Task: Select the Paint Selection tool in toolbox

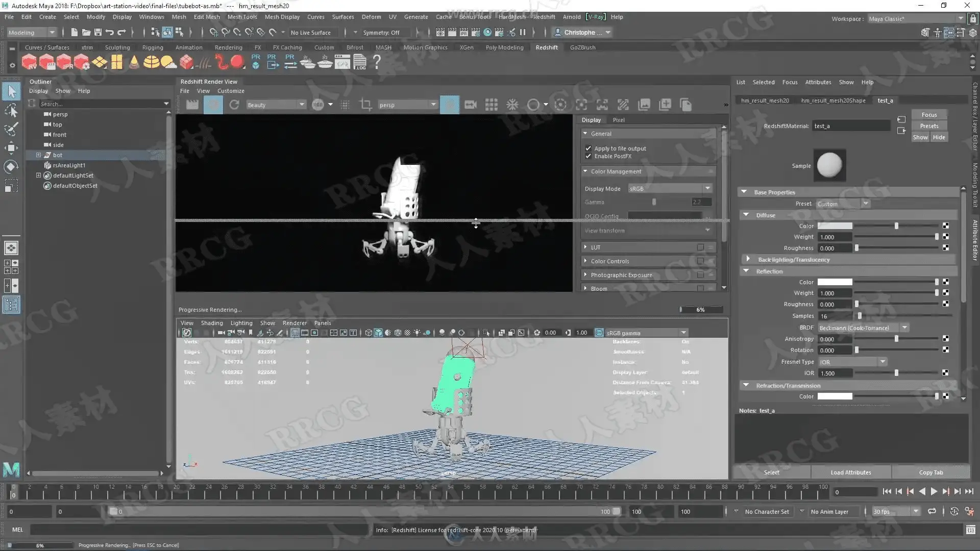Action: pyautogui.click(x=11, y=129)
